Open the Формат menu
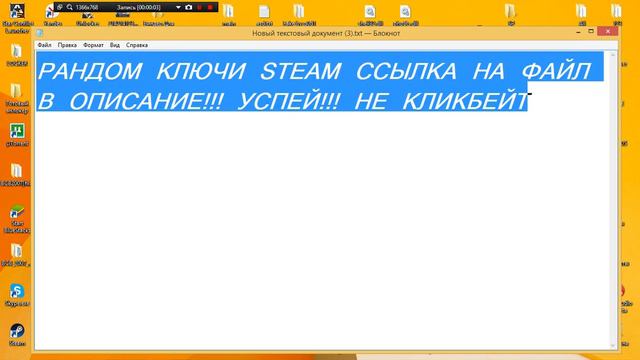The width and height of the screenshot is (640, 360). 93,45
